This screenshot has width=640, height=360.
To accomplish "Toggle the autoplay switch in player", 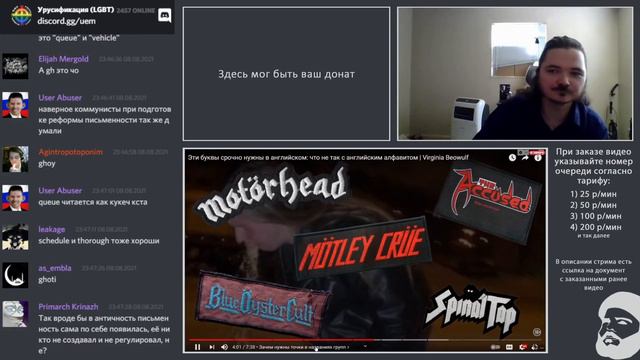I will click(x=495, y=347).
